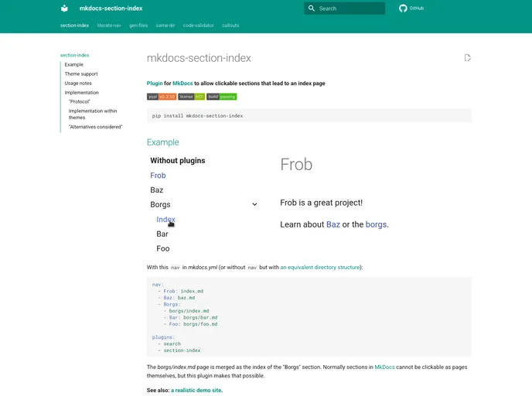Jump to Implementation within themes

(93, 114)
